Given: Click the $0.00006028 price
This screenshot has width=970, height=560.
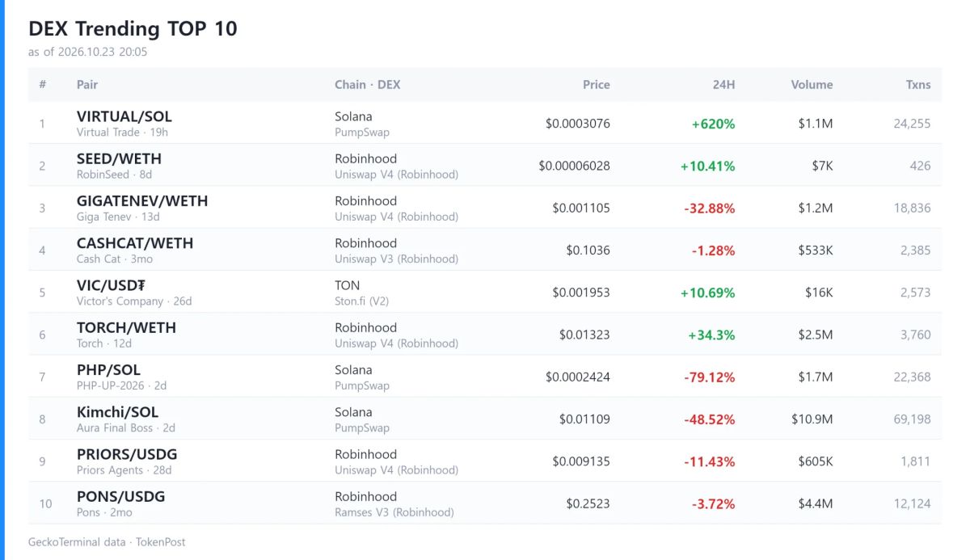Looking at the screenshot, I should click(575, 166).
